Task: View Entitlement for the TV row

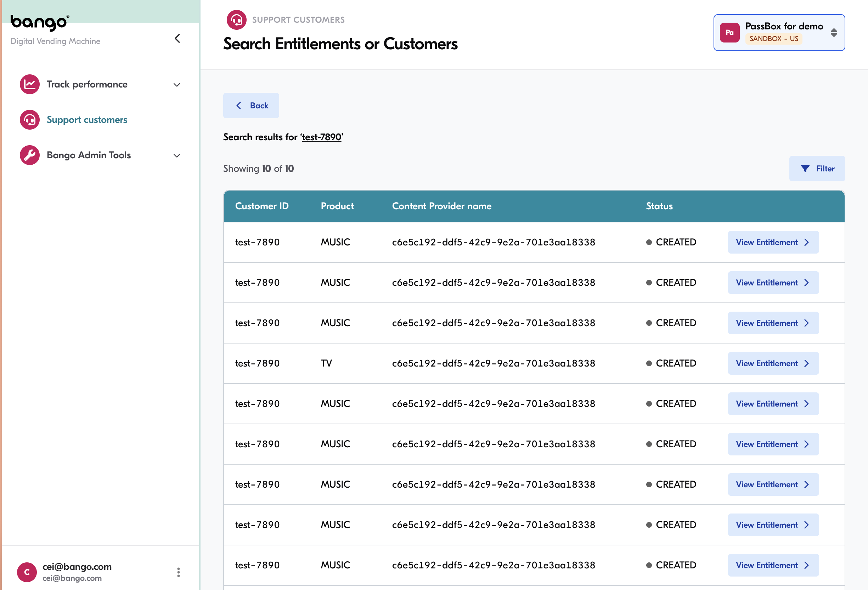Action: (773, 363)
